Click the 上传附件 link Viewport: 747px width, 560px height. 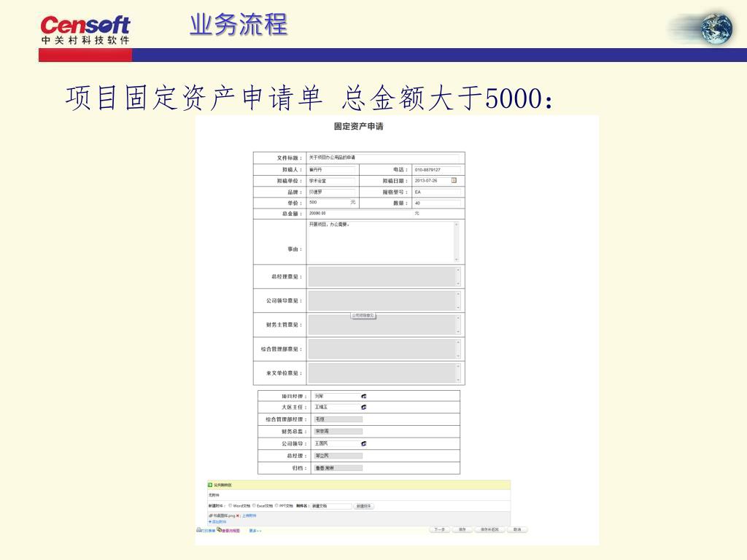tap(249, 516)
